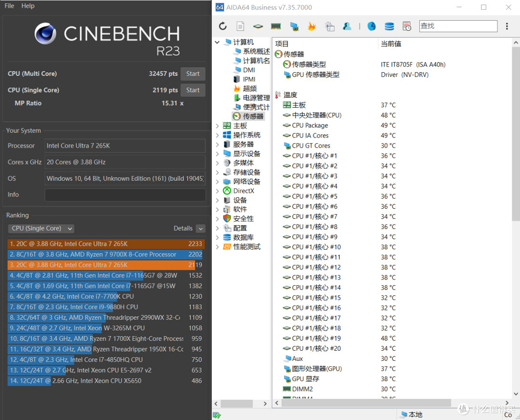Expand the 操作系统 tree node
Image resolution: width=520 pixels, height=420 pixels.
(x=217, y=135)
